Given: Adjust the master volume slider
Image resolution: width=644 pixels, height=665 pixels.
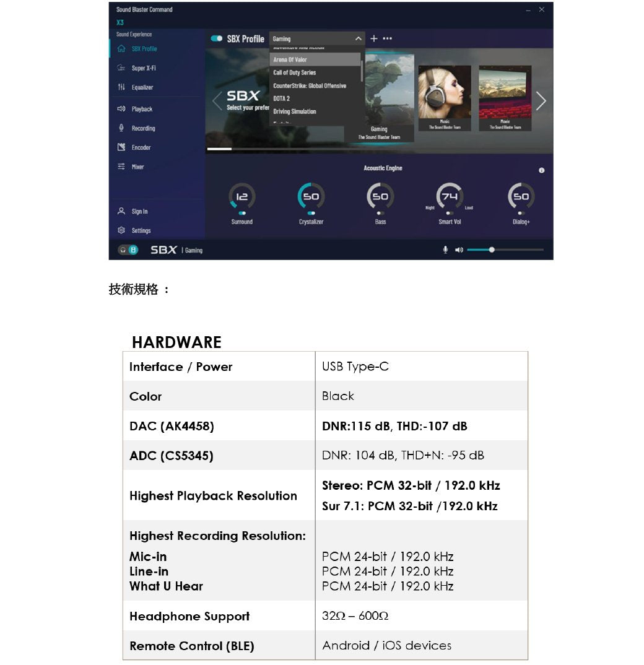Looking at the screenshot, I should (492, 250).
